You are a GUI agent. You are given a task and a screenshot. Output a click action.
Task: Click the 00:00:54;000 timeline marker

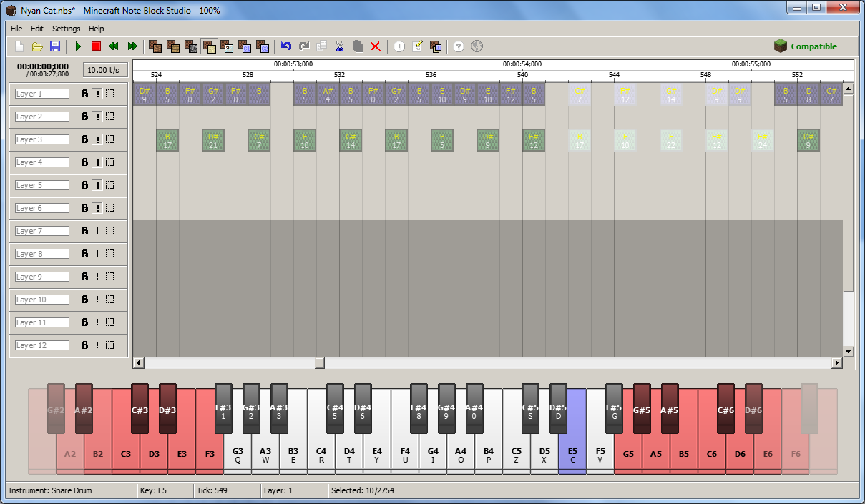point(522,64)
